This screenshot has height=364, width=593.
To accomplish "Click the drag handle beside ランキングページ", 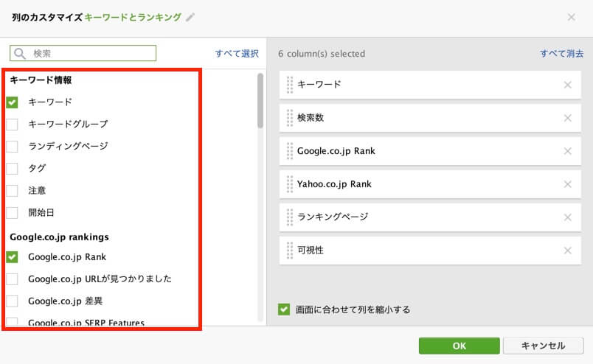I will (x=290, y=217).
